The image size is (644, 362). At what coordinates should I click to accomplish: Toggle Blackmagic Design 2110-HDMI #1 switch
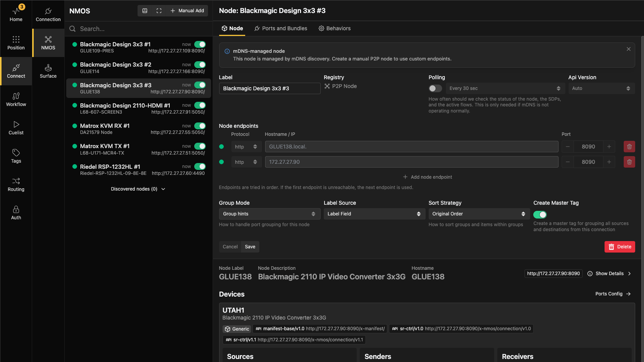200,105
